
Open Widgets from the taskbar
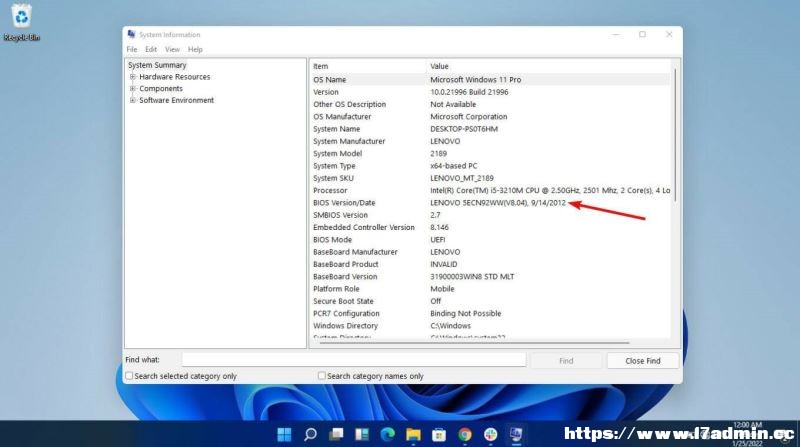[x=362, y=434]
